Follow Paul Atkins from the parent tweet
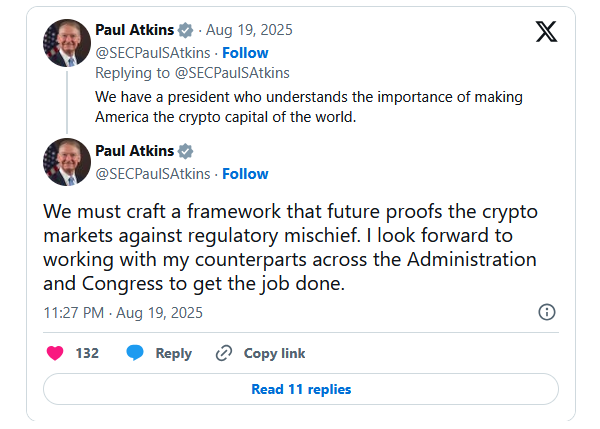600x429 pixels. 245,54
